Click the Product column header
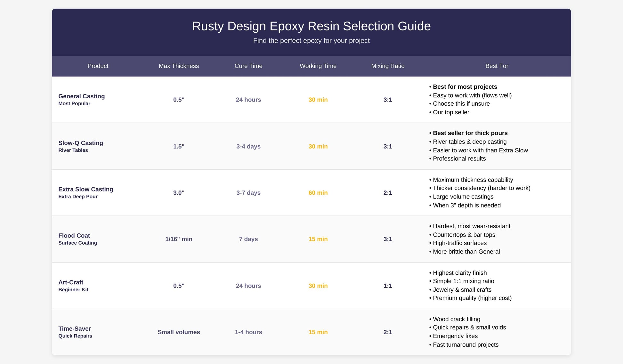The height and width of the screenshot is (364, 623). pos(98,66)
